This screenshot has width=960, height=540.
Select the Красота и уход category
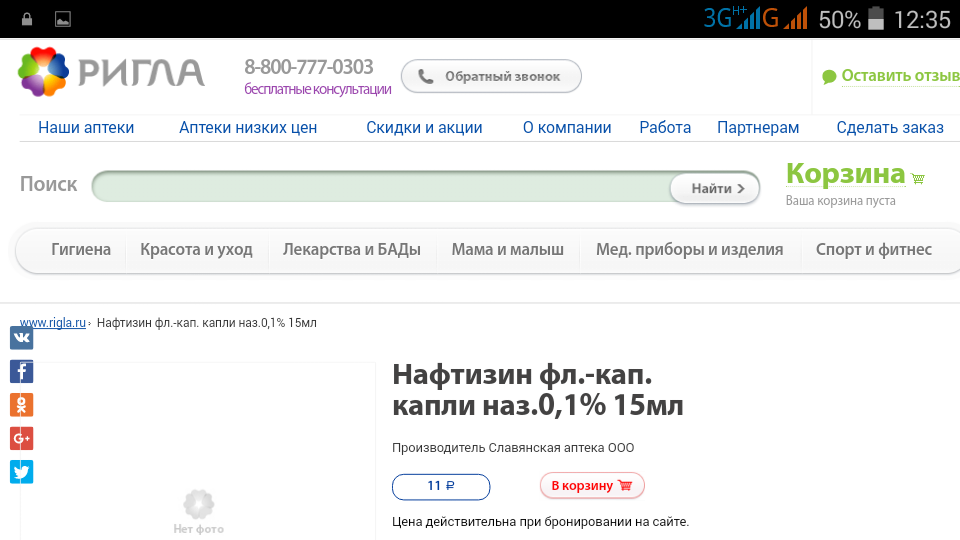point(196,250)
